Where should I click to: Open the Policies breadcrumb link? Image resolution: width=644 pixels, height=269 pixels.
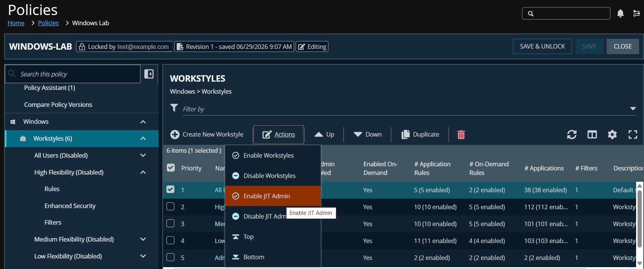48,23
